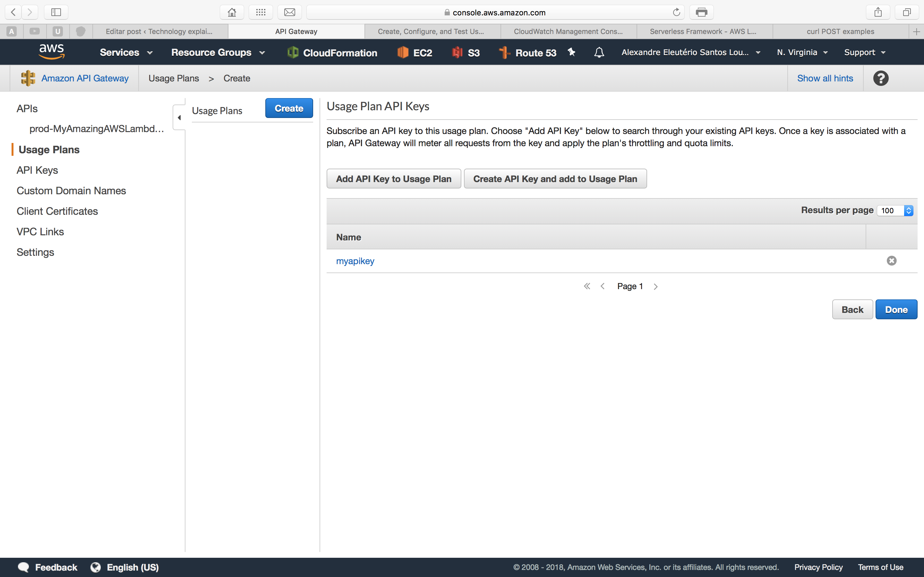Change Results per page selector

tap(894, 211)
